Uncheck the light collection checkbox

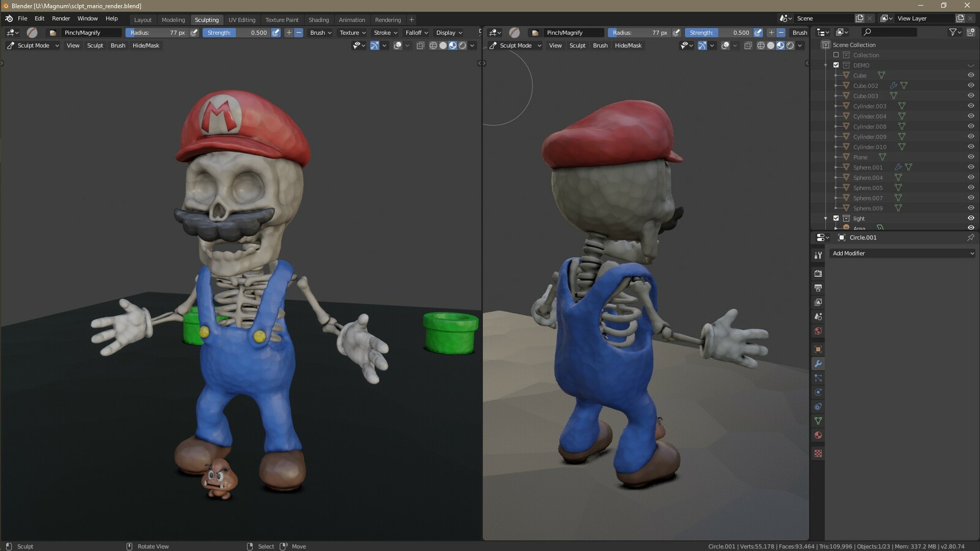(x=836, y=218)
